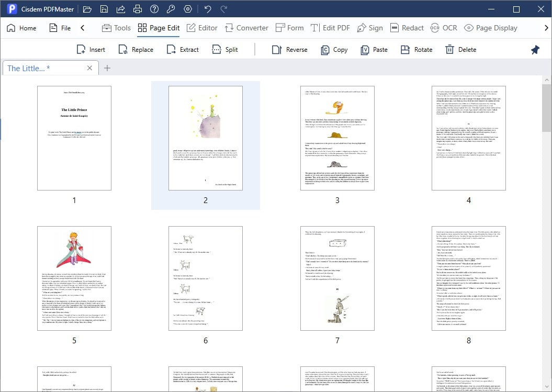
Task: Switch to the Tools tab
Action: 116,28
